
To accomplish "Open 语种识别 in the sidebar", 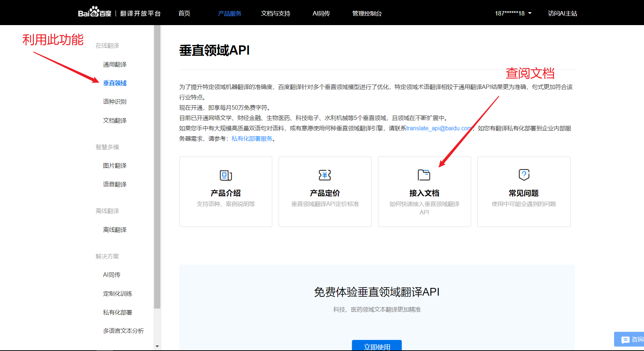I will [x=115, y=101].
